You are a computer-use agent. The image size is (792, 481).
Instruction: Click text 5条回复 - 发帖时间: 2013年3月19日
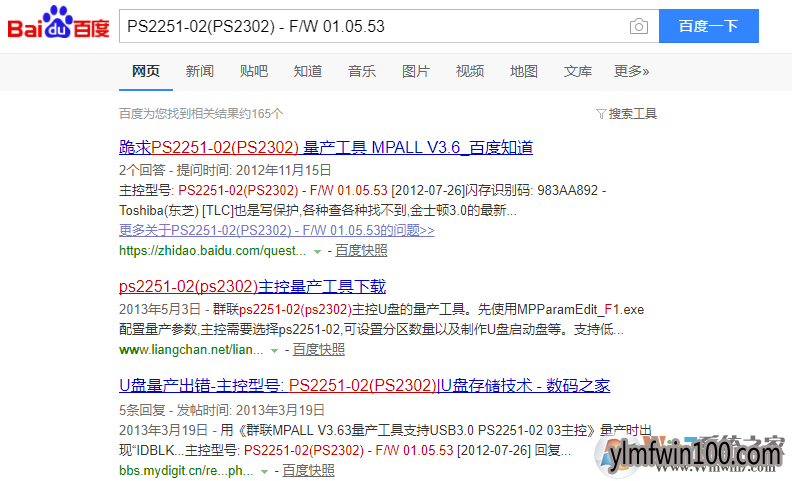222,410
